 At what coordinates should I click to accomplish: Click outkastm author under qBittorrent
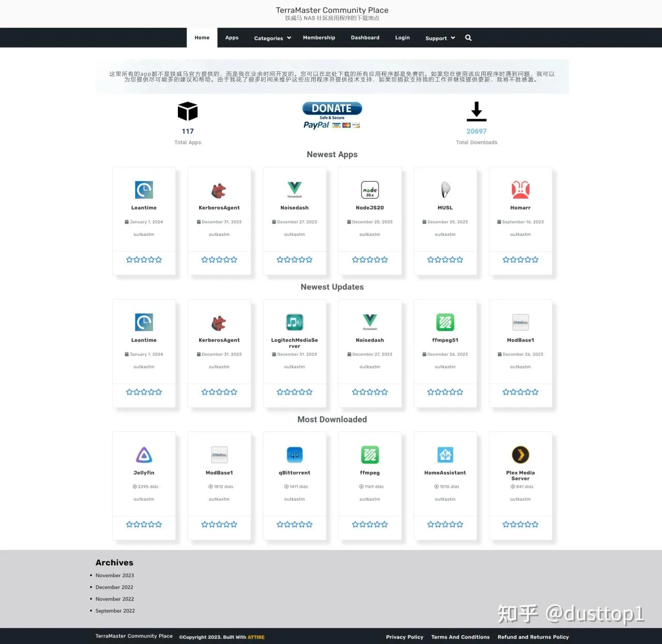point(294,499)
